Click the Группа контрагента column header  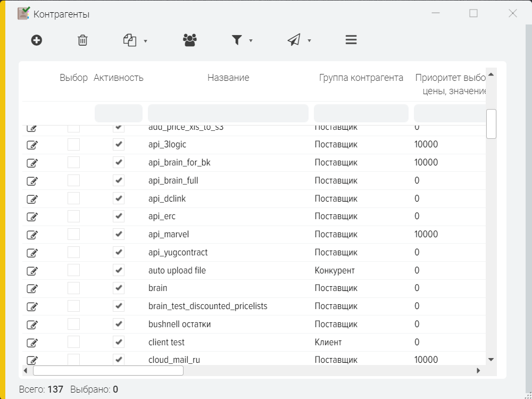click(361, 78)
